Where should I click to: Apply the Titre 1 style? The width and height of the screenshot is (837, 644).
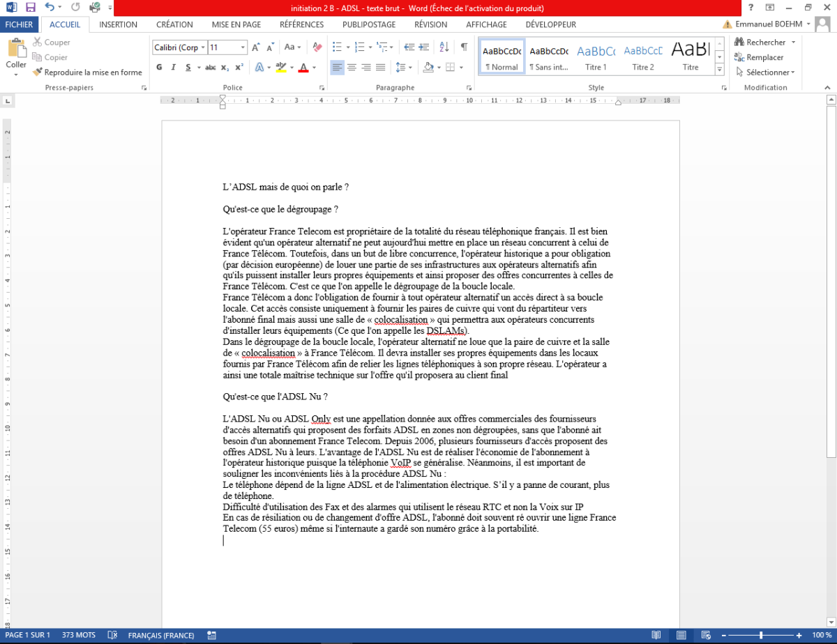[x=596, y=56]
